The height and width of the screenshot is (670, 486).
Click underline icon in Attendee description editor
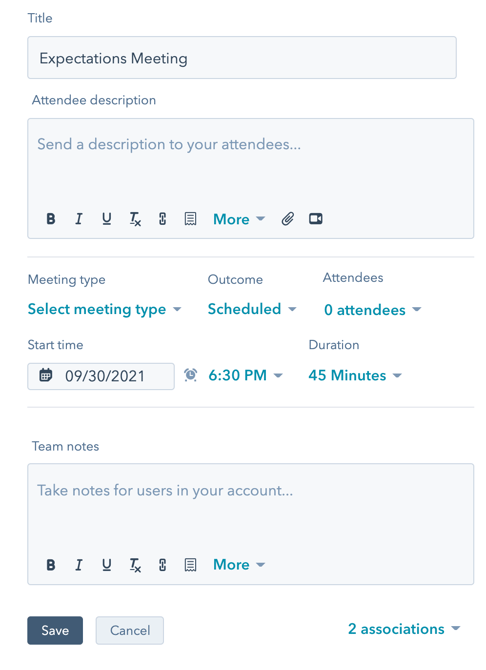(107, 219)
